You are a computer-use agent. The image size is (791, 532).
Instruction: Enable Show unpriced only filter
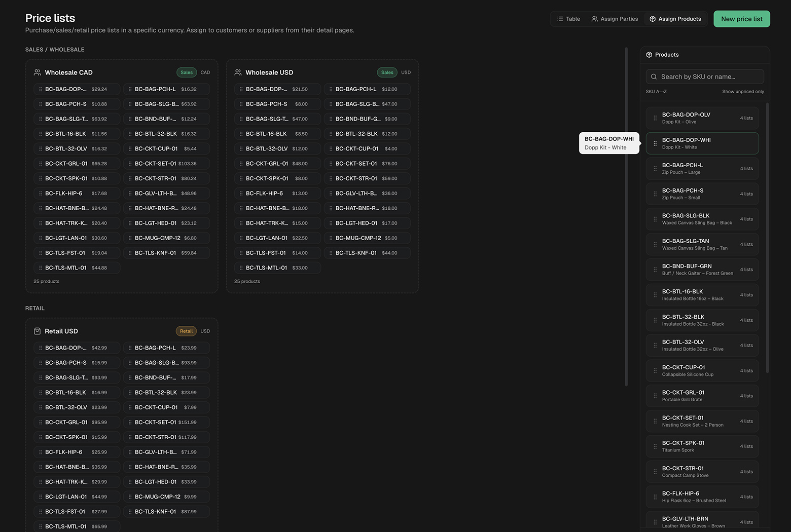click(x=743, y=92)
